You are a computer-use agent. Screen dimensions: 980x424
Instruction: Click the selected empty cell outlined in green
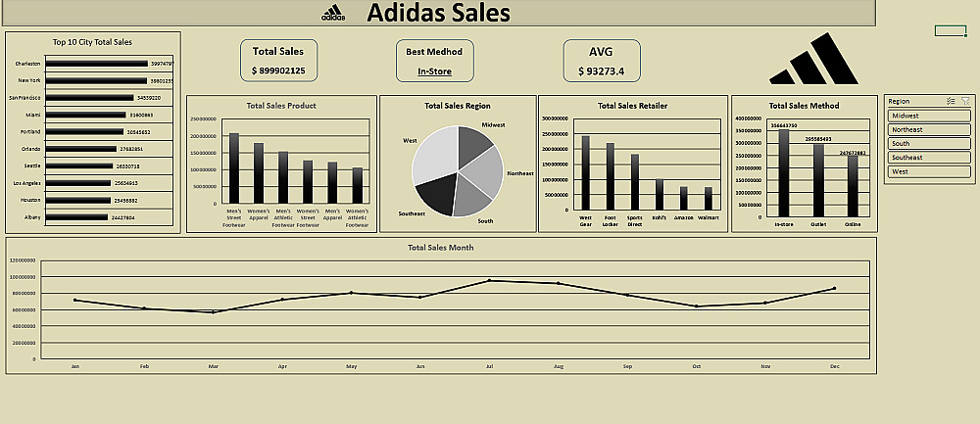coord(951,30)
